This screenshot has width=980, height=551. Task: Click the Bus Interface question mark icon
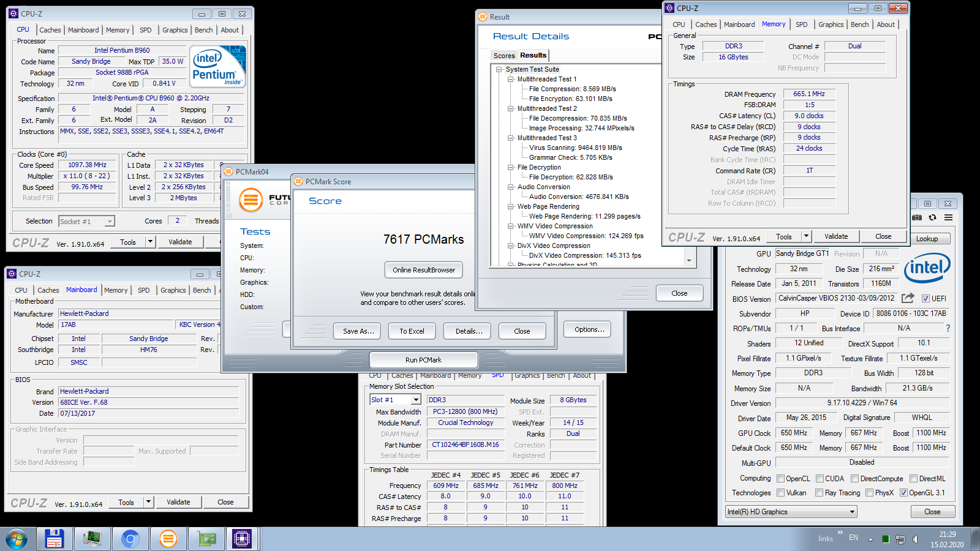(x=948, y=328)
